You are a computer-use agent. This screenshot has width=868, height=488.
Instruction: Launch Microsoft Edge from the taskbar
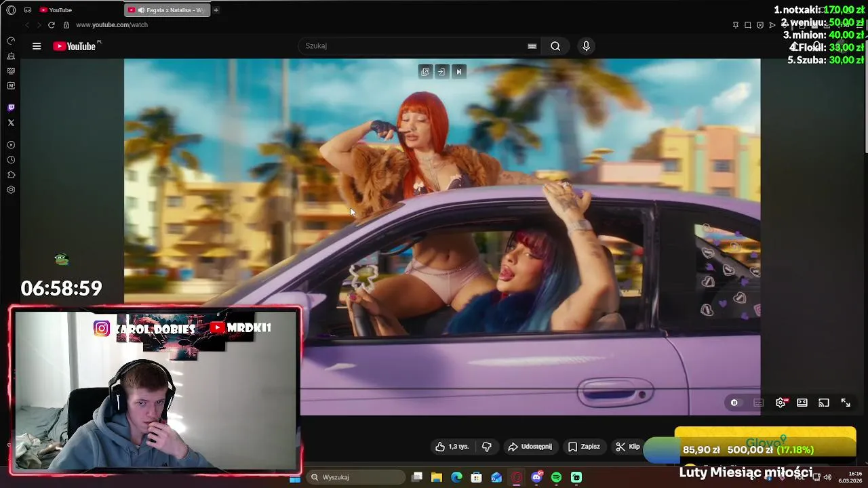coord(456,478)
